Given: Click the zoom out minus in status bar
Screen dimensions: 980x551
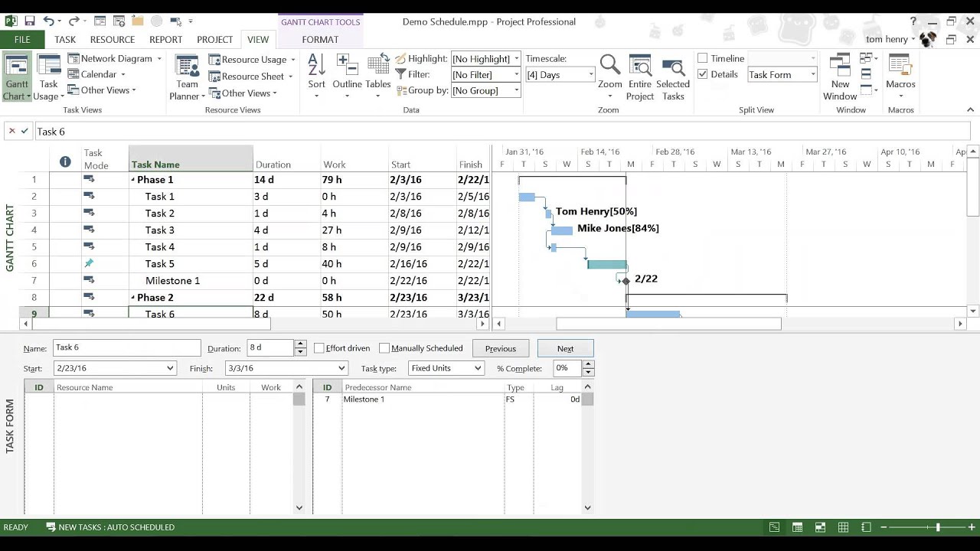Looking at the screenshot, I should [x=884, y=527].
